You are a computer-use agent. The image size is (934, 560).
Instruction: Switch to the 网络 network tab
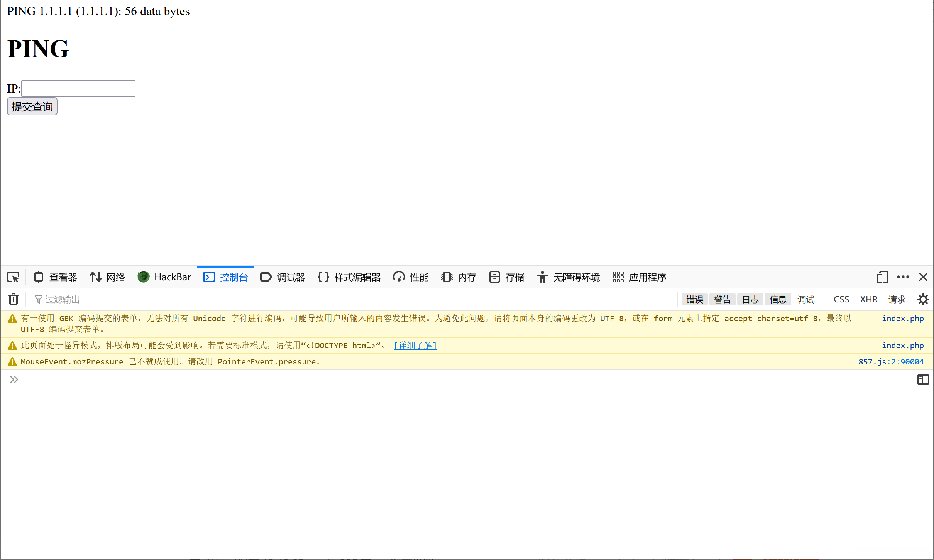point(108,277)
